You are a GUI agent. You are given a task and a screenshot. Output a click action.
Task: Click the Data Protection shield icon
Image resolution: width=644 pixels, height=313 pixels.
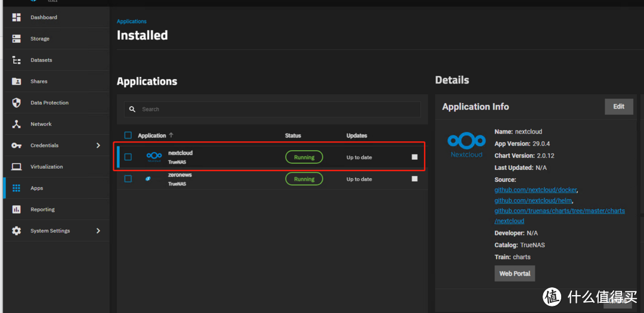click(17, 103)
